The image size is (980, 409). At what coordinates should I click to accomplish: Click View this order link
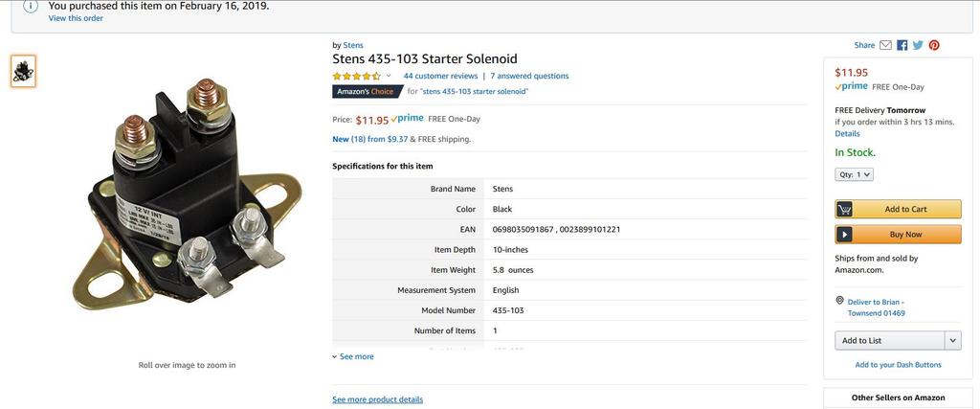[76, 18]
